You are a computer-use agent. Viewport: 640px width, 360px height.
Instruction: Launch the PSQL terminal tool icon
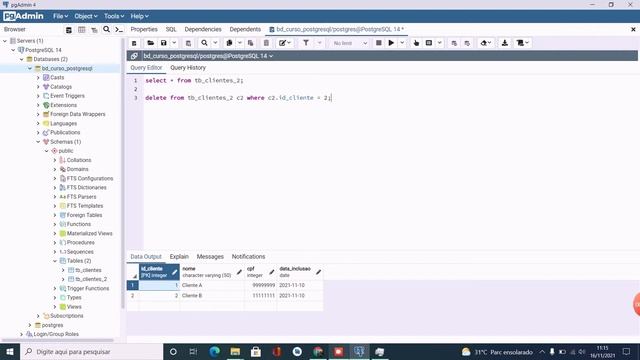119,29
